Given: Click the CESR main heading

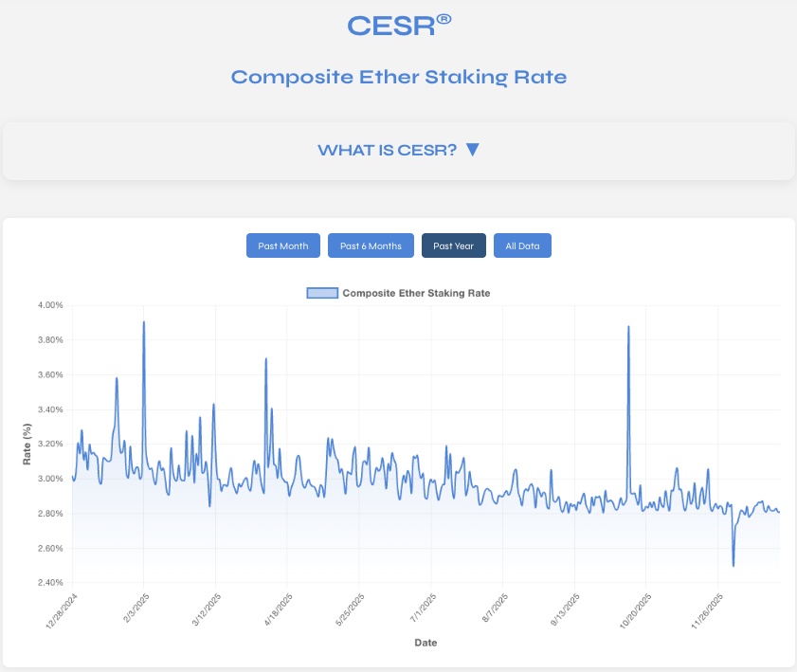Looking at the screenshot, I should click(x=390, y=26).
